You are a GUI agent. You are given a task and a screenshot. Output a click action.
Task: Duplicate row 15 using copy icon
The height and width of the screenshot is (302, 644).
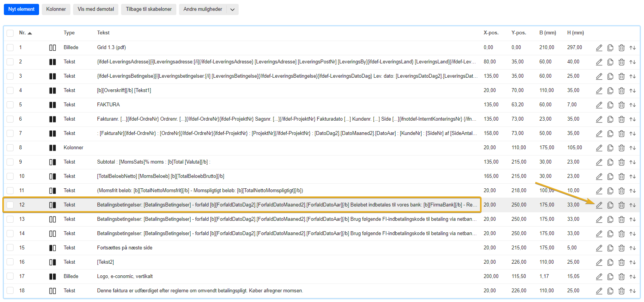coord(610,248)
